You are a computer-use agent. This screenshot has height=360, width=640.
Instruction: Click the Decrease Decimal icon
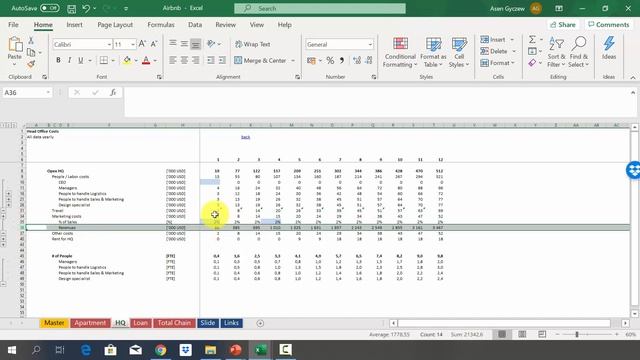(x=369, y=61)
